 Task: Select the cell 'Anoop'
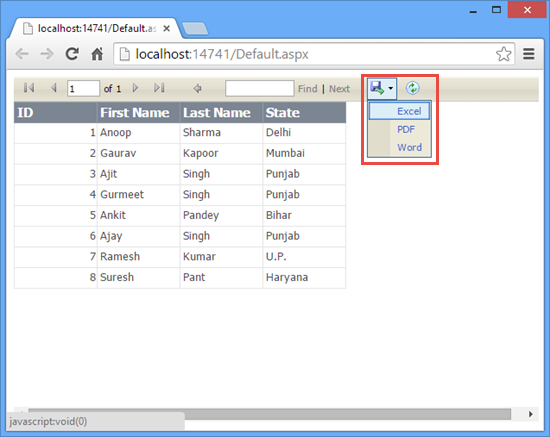tap(138, 133)
